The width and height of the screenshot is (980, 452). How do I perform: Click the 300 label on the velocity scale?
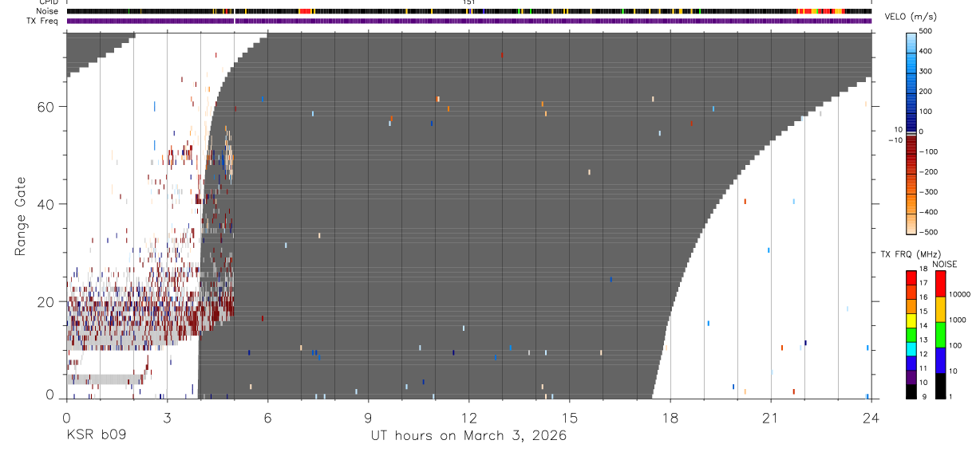(x=927, y=72)
